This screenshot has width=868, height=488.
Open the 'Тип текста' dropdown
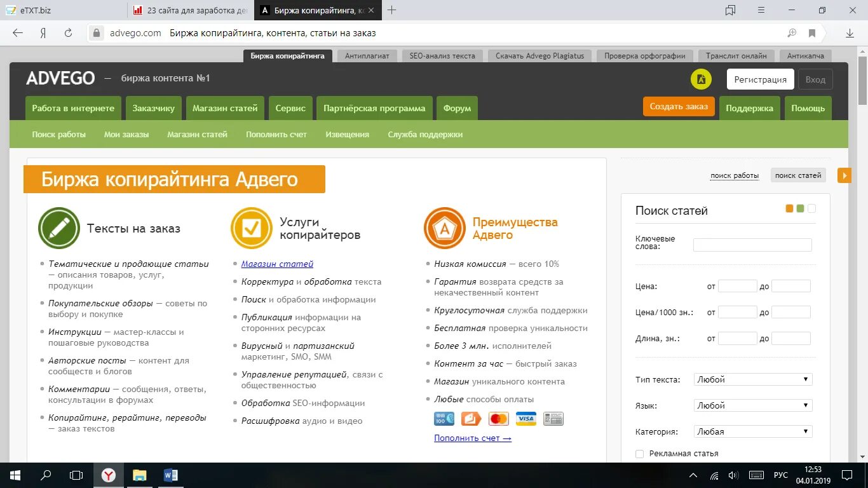coord(753,379)
